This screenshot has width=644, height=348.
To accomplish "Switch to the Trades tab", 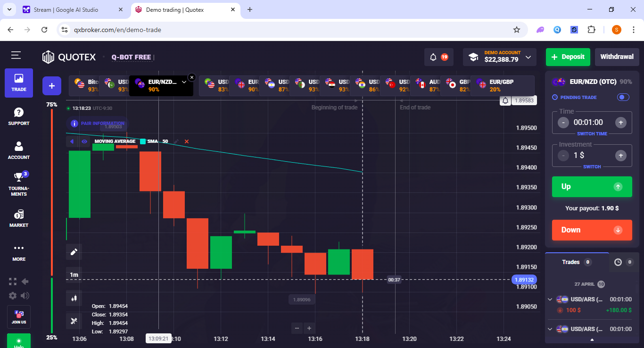I will (x=570, y=262).
